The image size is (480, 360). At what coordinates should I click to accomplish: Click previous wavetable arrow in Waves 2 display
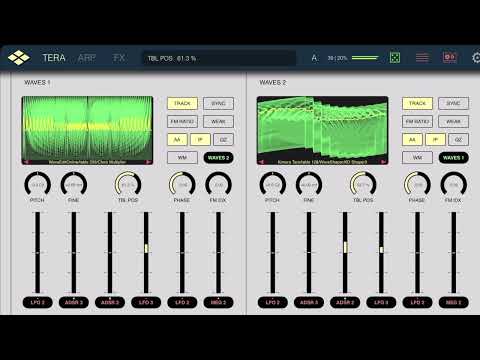pos(261,162)
